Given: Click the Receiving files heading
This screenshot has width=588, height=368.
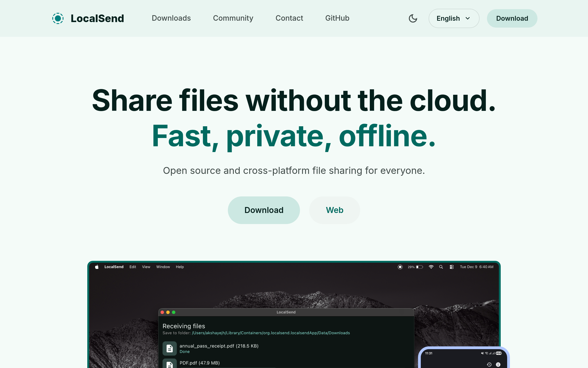Looking at the screenshot, I should [x=184, y=326].
